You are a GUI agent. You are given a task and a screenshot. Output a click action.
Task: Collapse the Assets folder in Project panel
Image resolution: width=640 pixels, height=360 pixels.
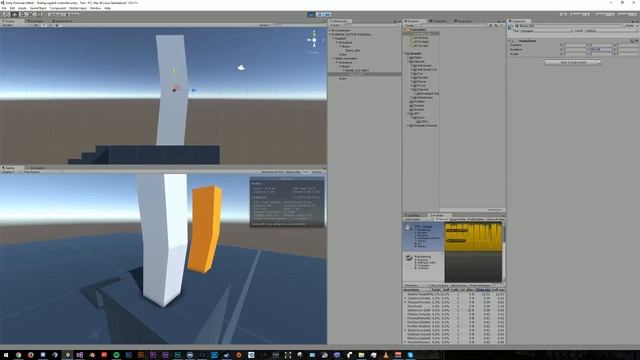click(x=405, y=53)
